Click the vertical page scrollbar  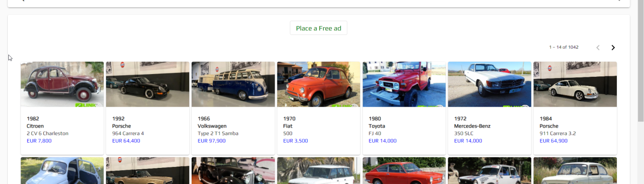point(640,92)
